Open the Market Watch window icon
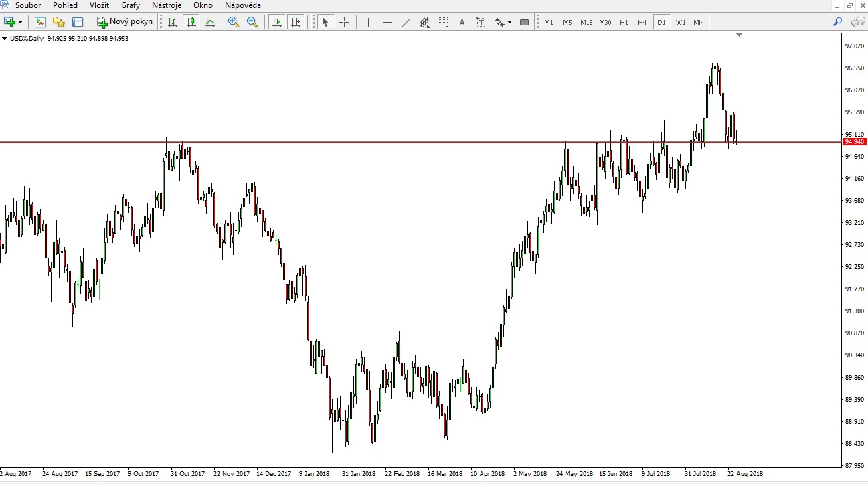Screen dimensions: 868x484 [40, 22]
